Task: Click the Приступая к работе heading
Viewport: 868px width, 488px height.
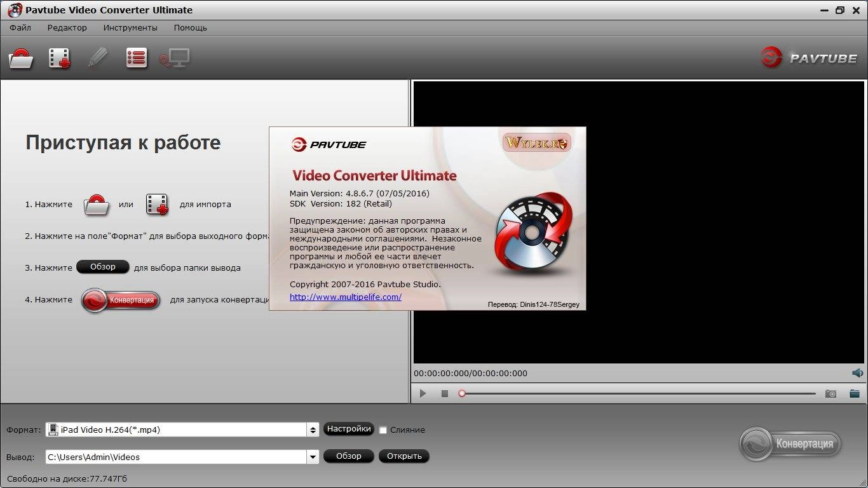Action: tap(123, 142)
